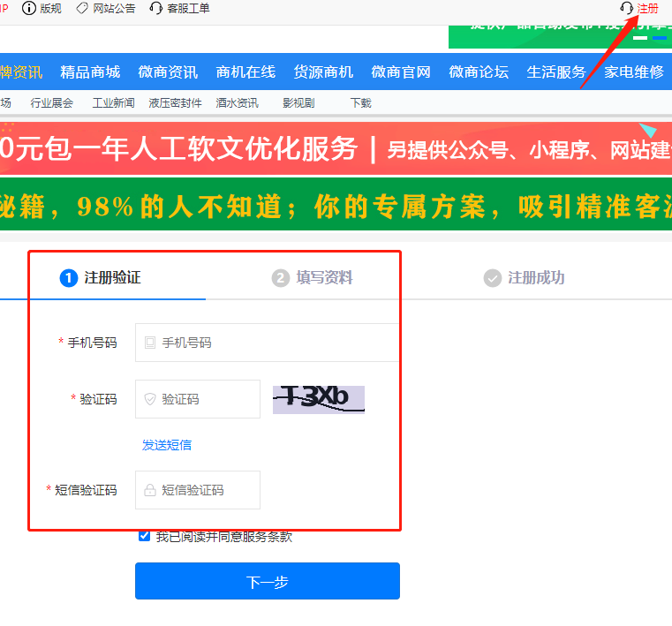
Task: Click 发送短信 link
Action: click(167, 445)
